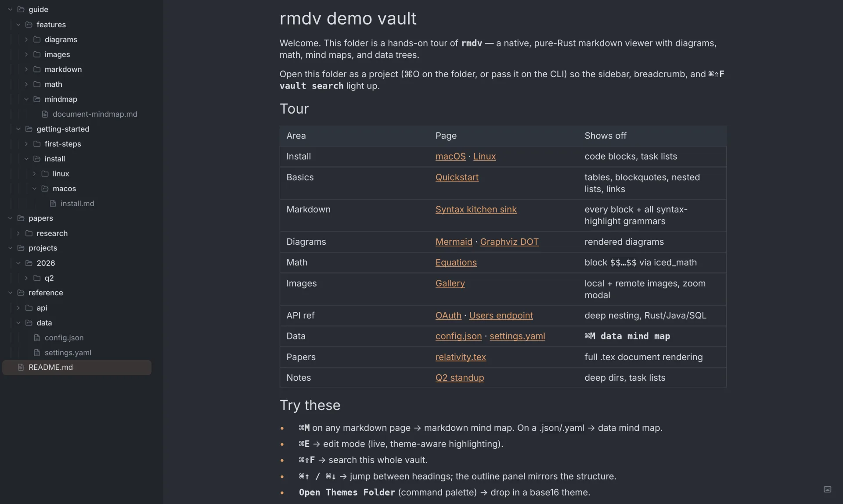Collapse the 2026 folder chevron
Screen dimensions: 843x504
pyautogui.click(x=18, y=263)
